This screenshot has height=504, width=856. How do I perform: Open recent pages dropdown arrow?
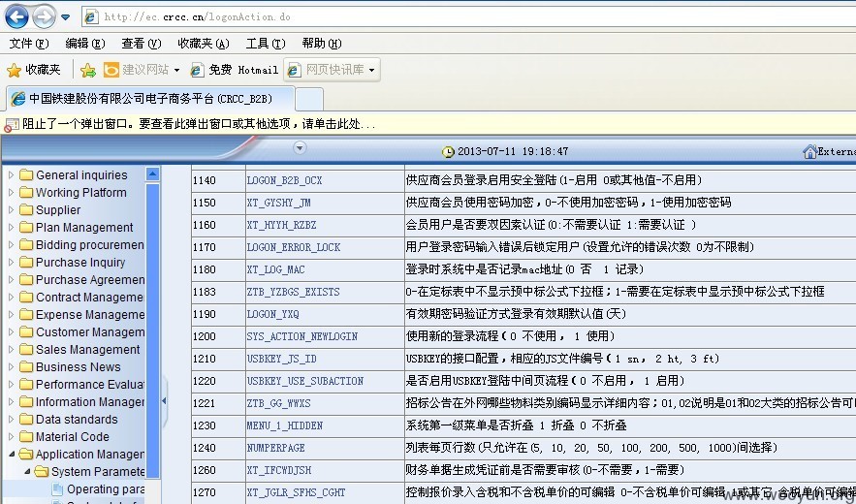click(66, 16)
